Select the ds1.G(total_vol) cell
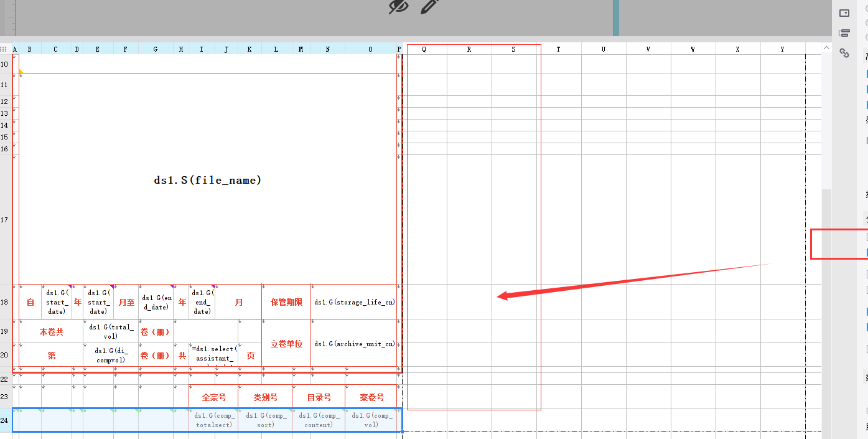 point(111,331)
